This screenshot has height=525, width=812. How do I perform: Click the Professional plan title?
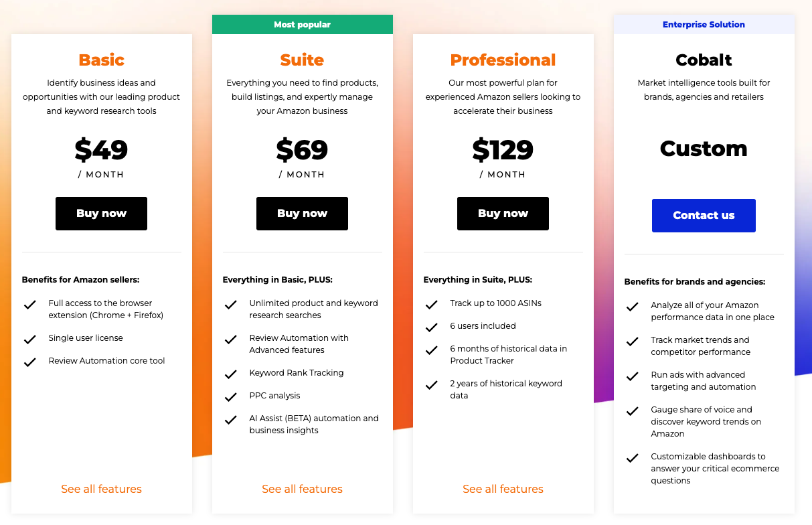(503, 60)
